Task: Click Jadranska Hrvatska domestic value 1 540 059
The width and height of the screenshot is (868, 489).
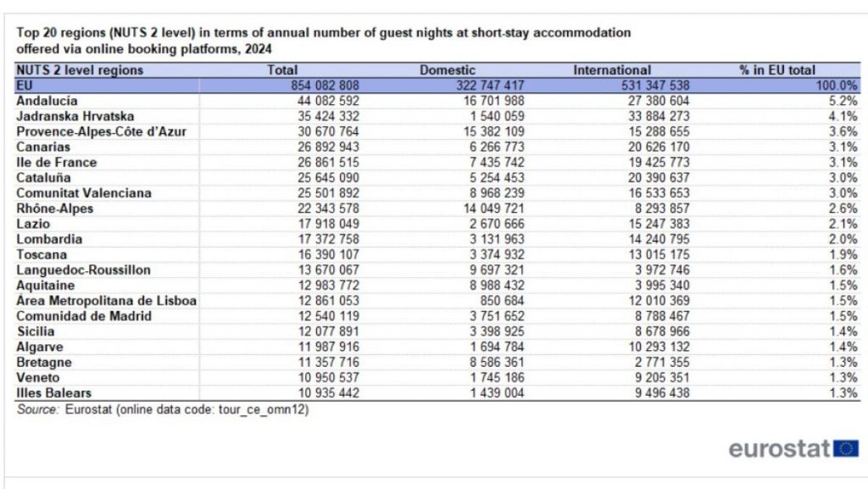Action: click(497, 117)
